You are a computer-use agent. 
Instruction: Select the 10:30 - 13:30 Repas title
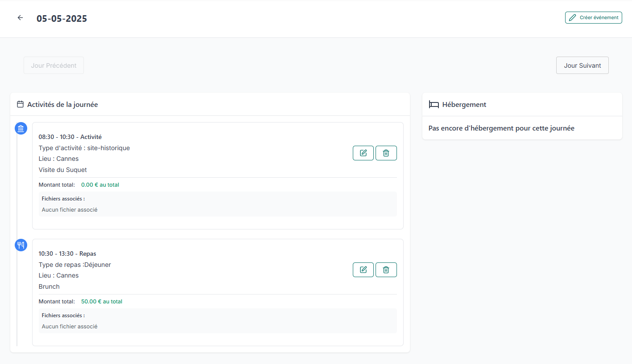[x=67, y=254]
